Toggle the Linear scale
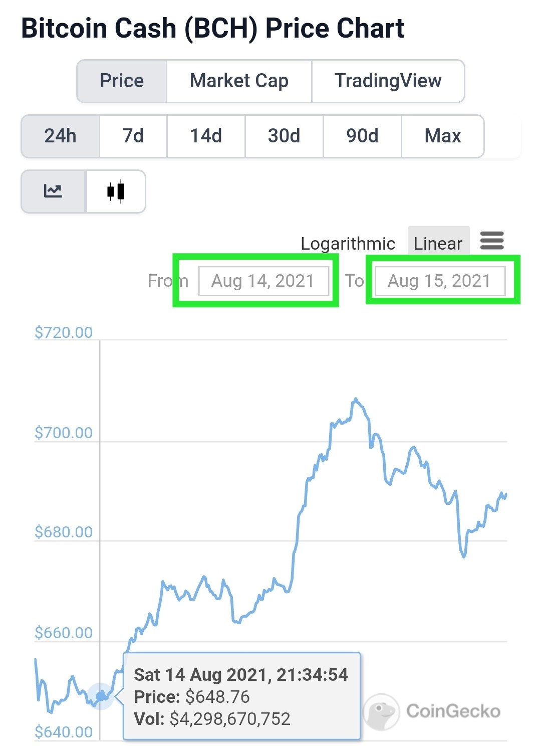Viewport: 541px width, 756px height. coord(438,244)
